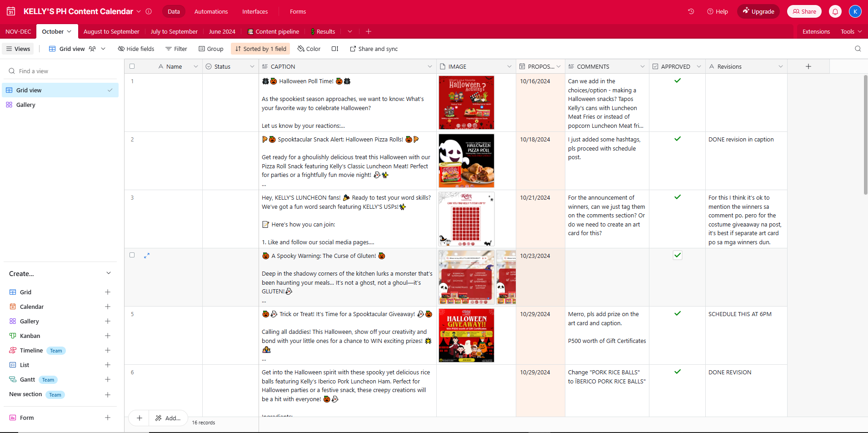The image size is (868, 433).
Task: Open Content pipeline table
Action: (273, 31)
